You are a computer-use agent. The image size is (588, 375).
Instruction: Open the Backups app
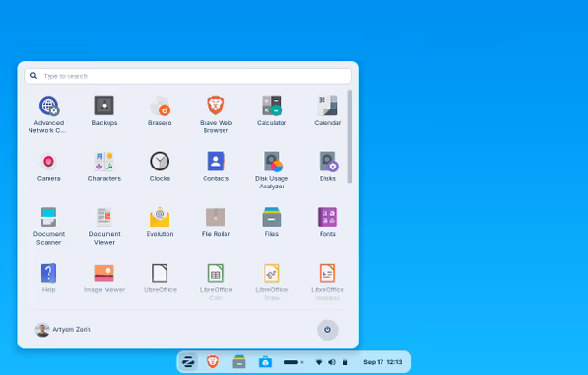pyautogui.click(x=105, y=110)
